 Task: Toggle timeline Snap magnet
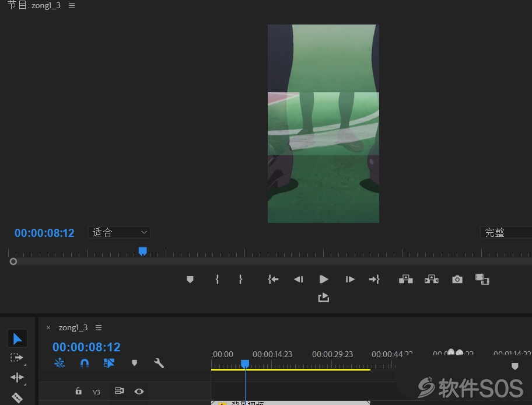[x=85, y=363]
